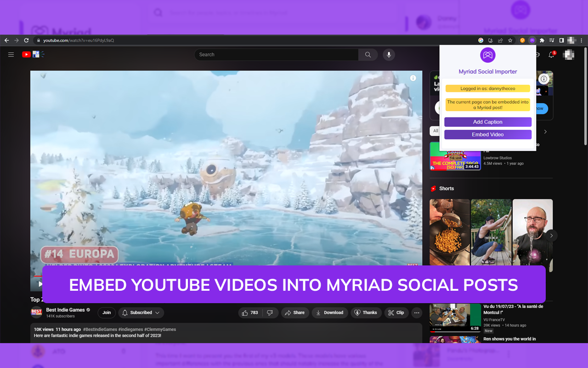Image resolution: width=588 pixels, height=368 pixels.
Task: Like the video with thumbs up
Action: pos(250,313)
